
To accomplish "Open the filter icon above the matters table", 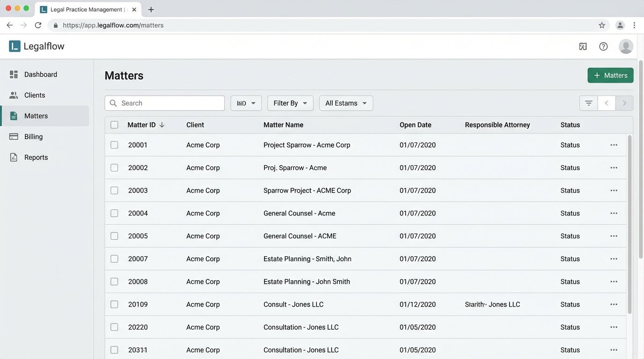I will pyautogui.click(x=588, y=103).
